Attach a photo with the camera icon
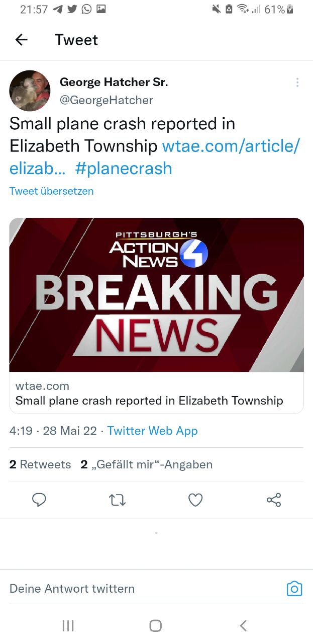Image resolution: width=313 pixels, height=644 pixels. point(294,588)
